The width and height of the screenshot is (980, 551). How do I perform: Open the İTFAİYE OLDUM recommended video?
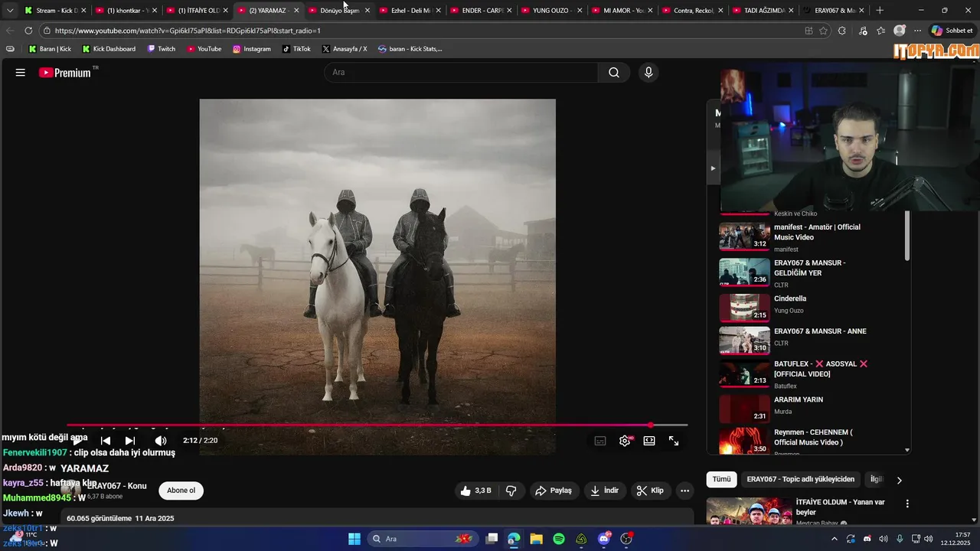click(x=802, y=511)
